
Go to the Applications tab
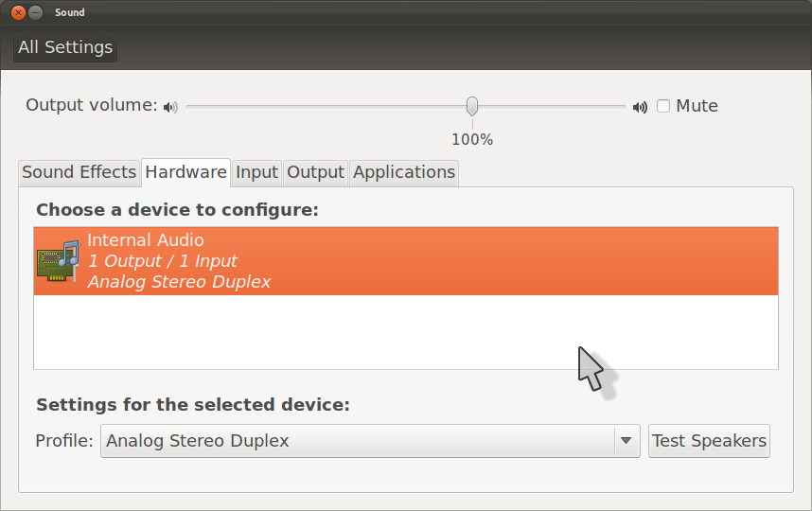tap(404, 172)
